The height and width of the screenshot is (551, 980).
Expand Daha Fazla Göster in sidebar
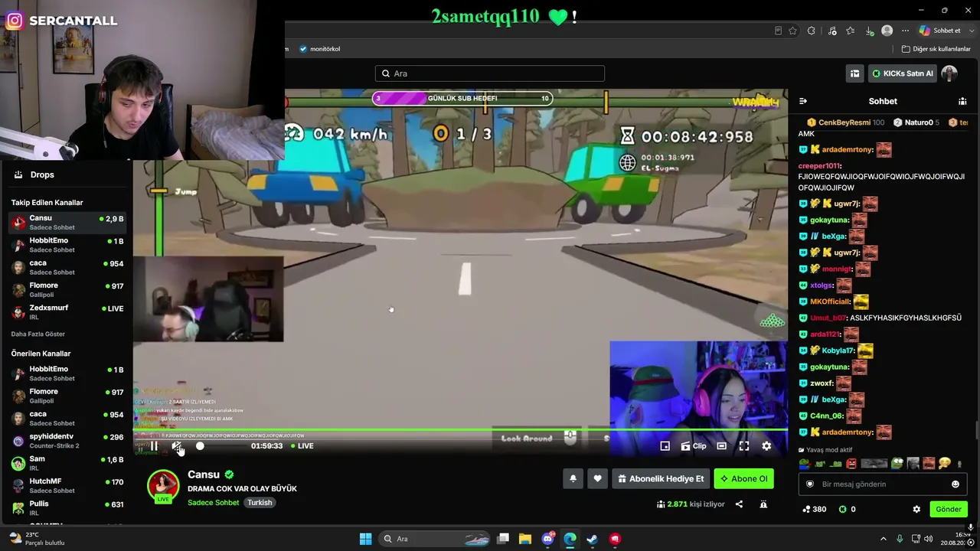pyautogui.click(x=38, y=334)
